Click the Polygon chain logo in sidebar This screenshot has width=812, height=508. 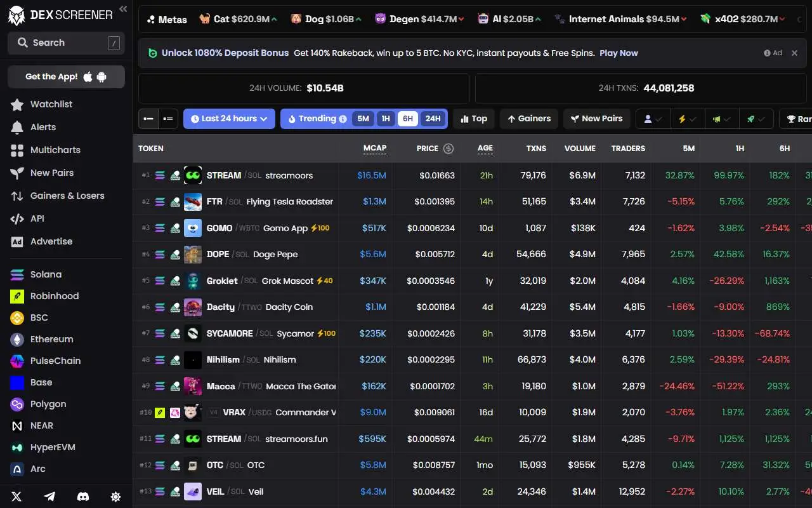[x=17, y=404]
